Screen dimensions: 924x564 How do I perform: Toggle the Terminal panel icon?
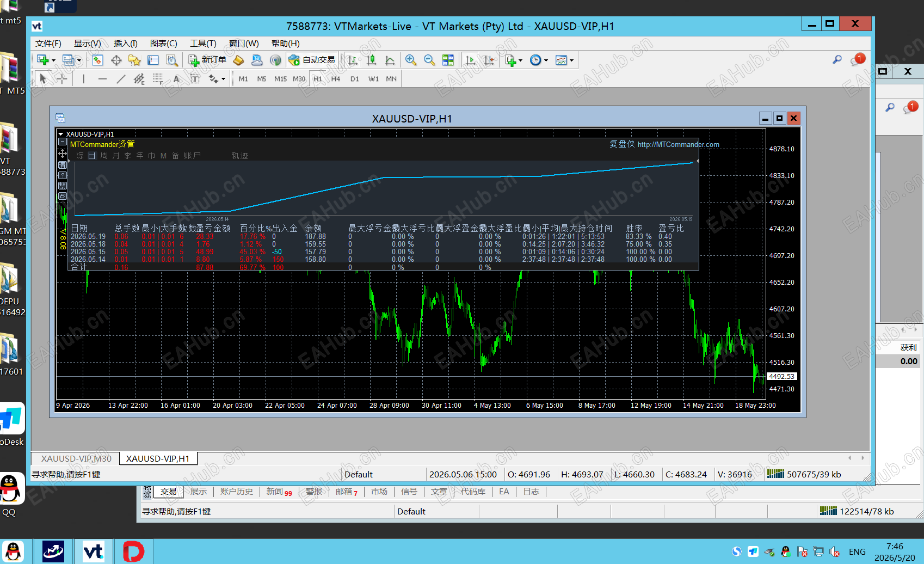tap(153, 60)
